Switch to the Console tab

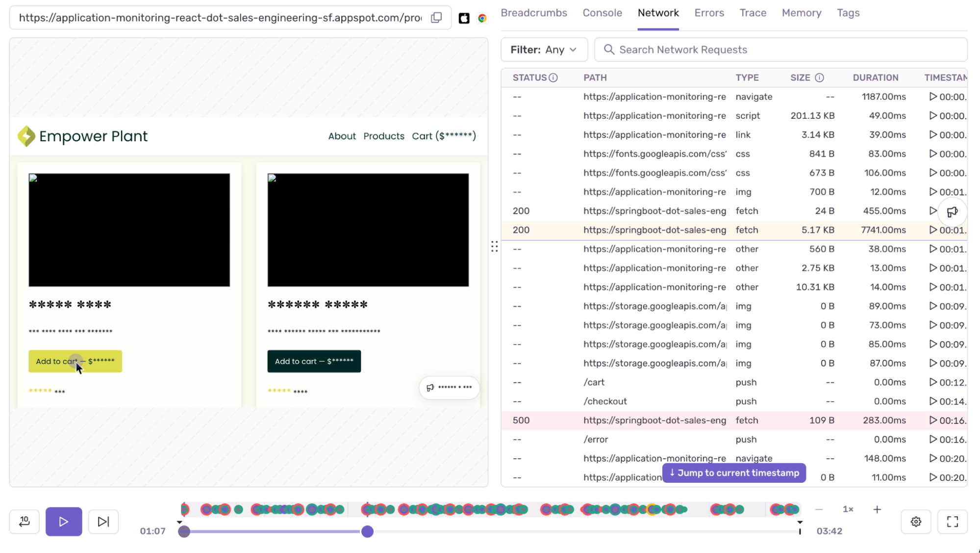click(x=602, y=13)
